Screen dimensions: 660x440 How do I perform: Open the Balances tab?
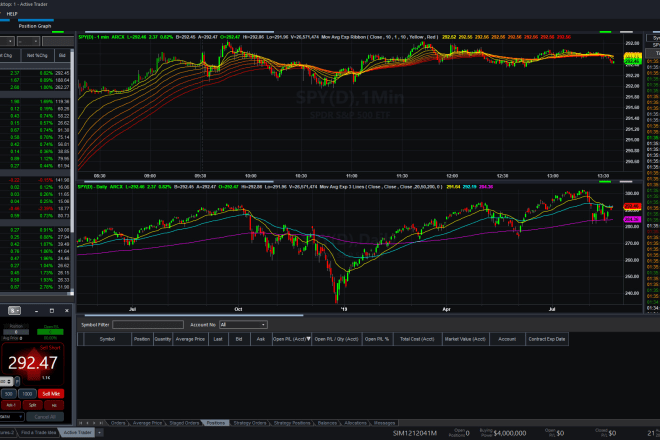pos(327,423)
